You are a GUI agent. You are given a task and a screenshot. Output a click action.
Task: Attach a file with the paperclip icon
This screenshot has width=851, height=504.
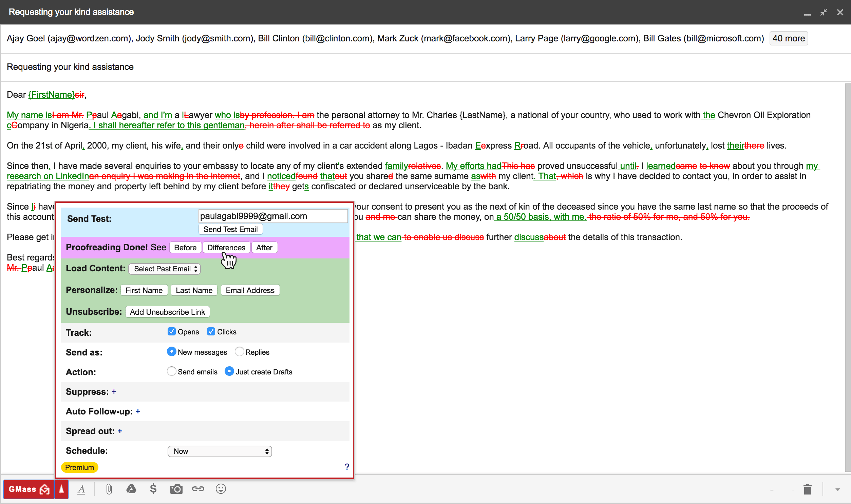[109, 489]
